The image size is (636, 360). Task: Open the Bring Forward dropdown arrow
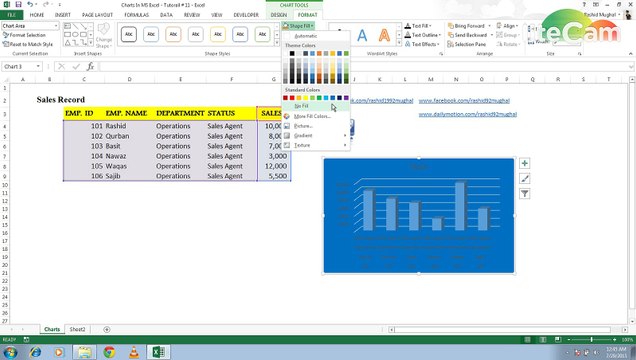click(490, 26)
